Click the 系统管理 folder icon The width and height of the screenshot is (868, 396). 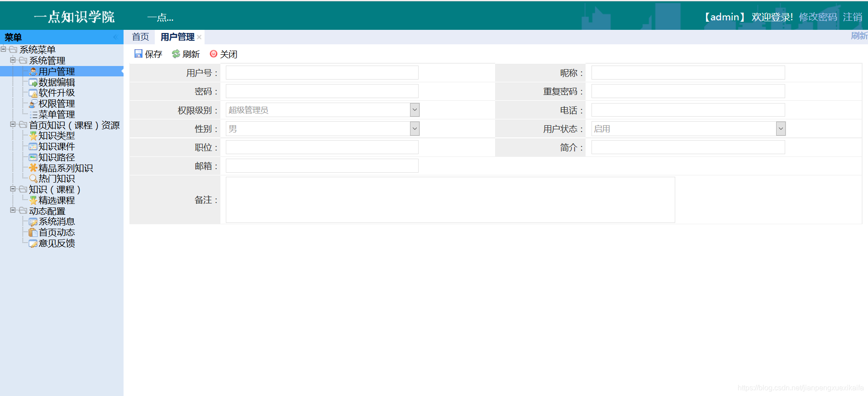(x=23, y=60)
